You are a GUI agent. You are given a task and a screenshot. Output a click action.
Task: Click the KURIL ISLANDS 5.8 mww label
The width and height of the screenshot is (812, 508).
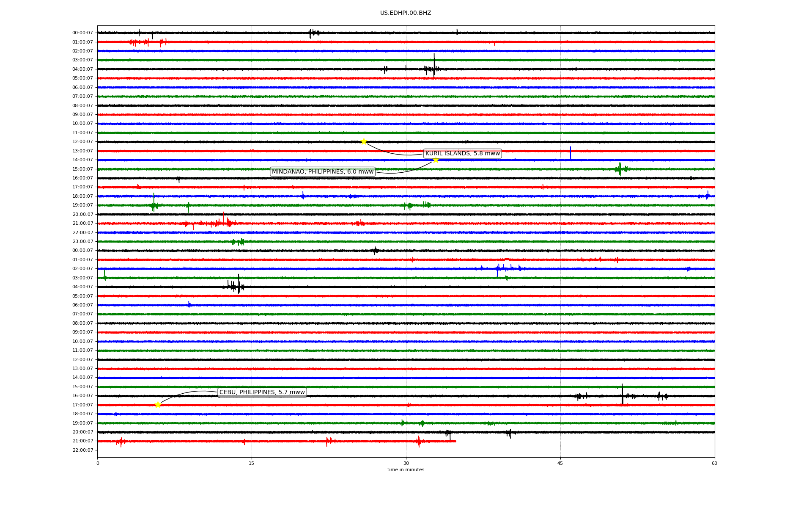pyautogui.click(x=462, y=153)
